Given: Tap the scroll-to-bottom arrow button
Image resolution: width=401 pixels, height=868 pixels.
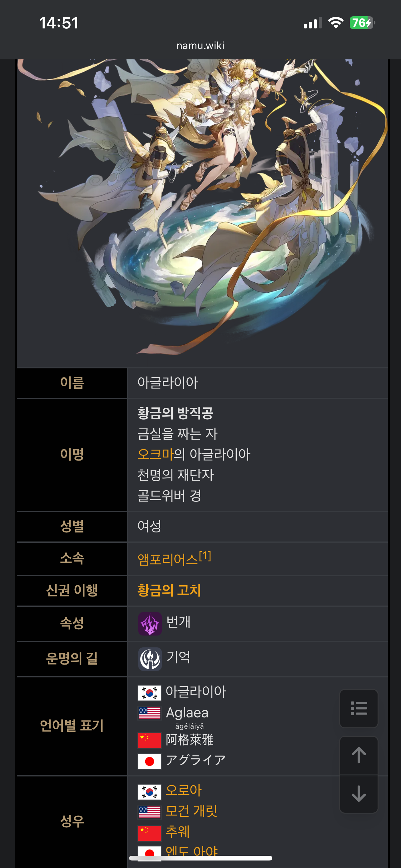Looking at the screenshot, I should tap(359, 794).
